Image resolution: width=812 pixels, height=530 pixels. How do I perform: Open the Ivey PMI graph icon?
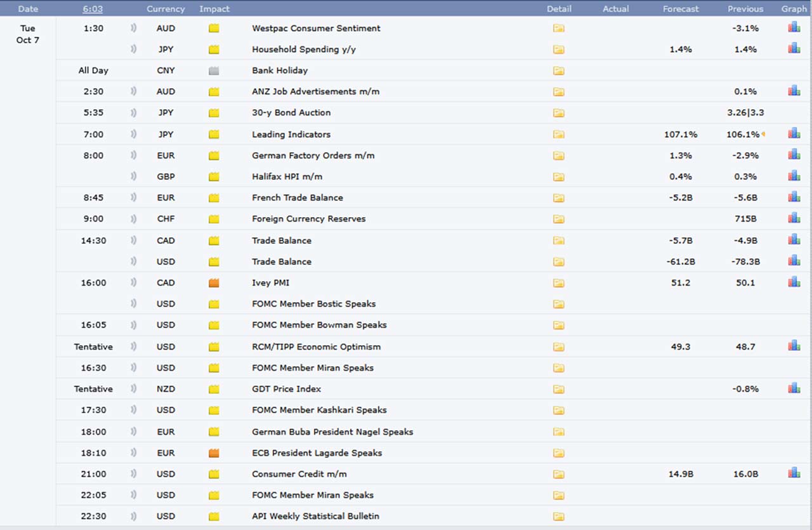point(794,282)
